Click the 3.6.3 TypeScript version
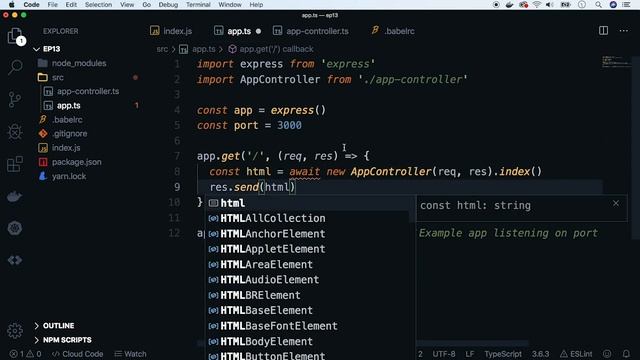The width and height of the screenshot is (640, 360). pyautogui.click(x=540, y=354)
